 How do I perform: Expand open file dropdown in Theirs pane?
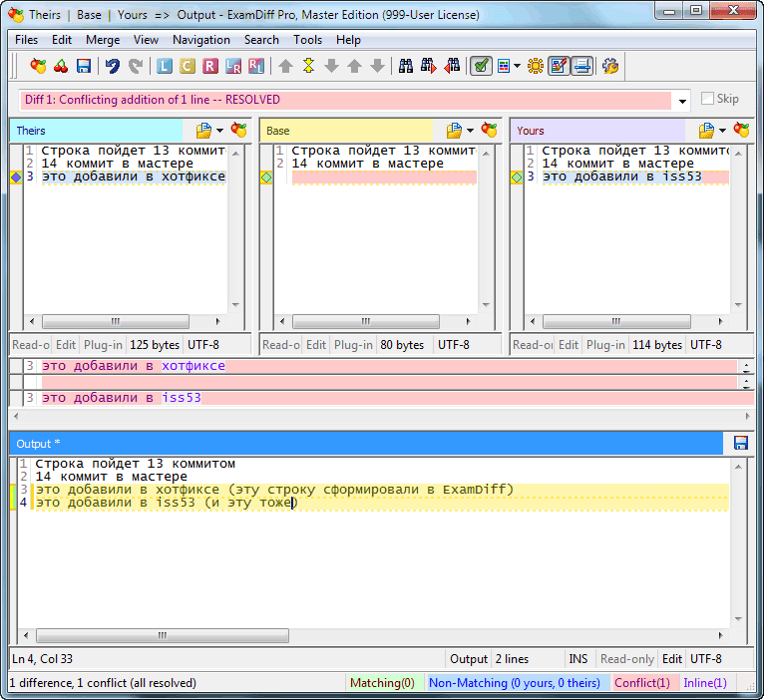point(219,131)
